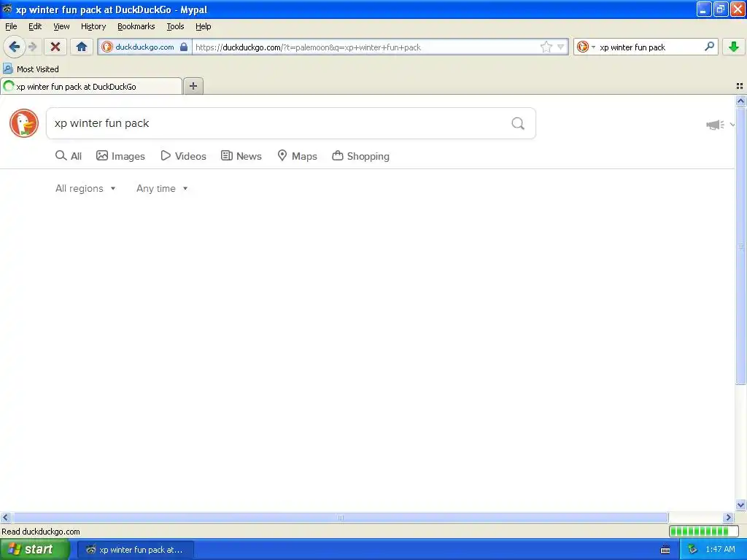The image size is (747, 560).
Task: Open a new tab with plus button
Action: [x=193, y=86]
